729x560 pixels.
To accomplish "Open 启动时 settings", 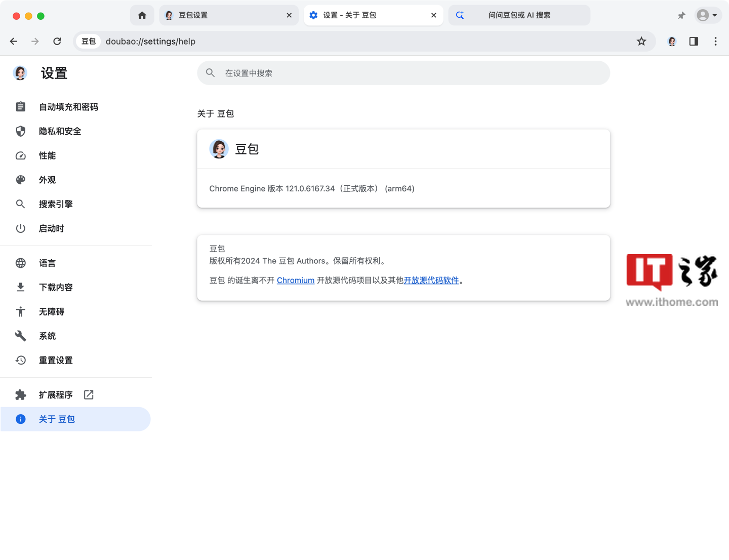I will tap(76, 228).
